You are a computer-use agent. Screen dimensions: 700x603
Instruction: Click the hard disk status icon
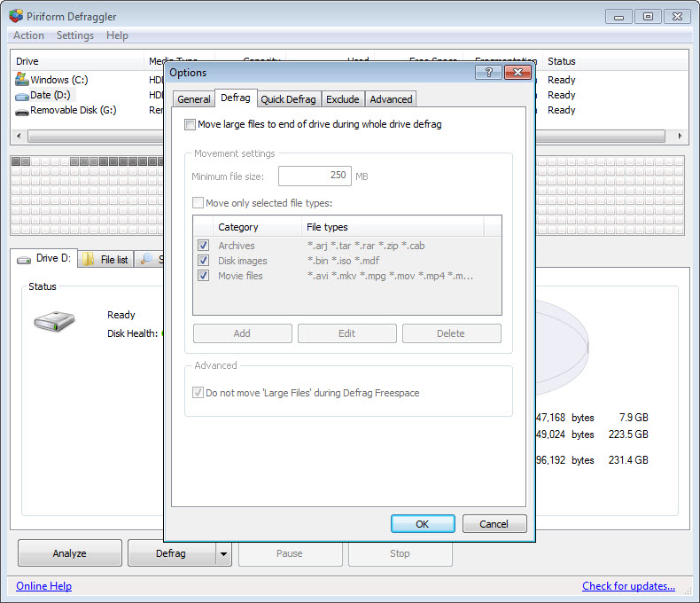click(x=54, y=321)
